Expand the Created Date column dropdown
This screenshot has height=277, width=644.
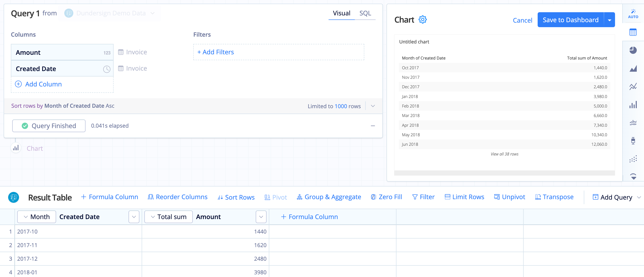click(106, 69)
